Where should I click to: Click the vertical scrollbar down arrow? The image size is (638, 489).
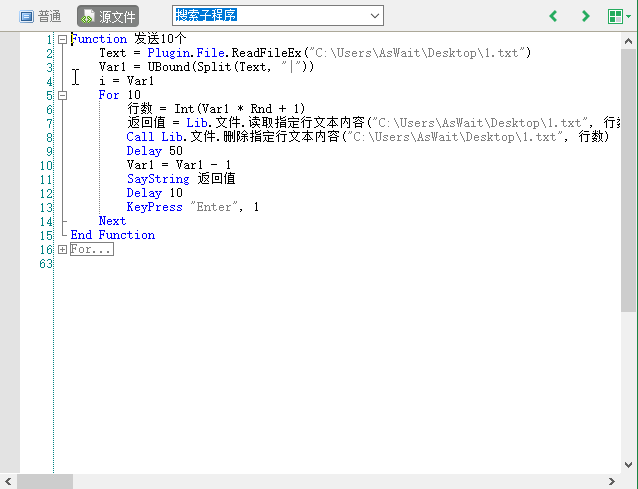pyautogui.click(x=629, y=465)
